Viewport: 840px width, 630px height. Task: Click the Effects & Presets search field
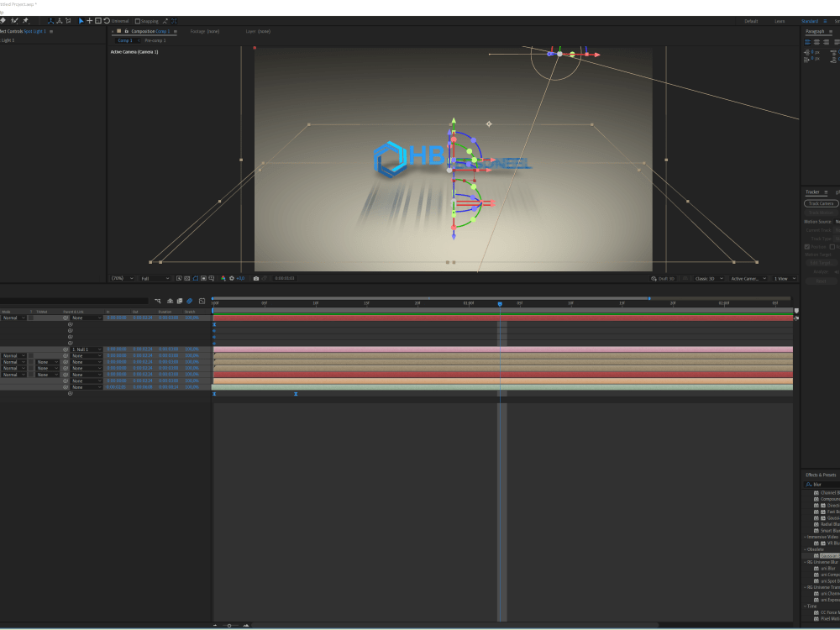(822, 485)
